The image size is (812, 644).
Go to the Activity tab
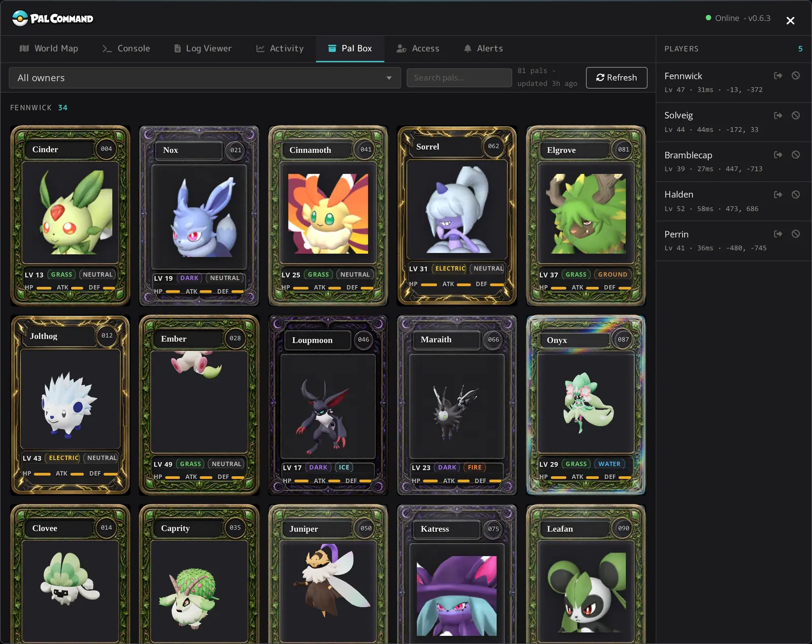click(x=280, y=48)
